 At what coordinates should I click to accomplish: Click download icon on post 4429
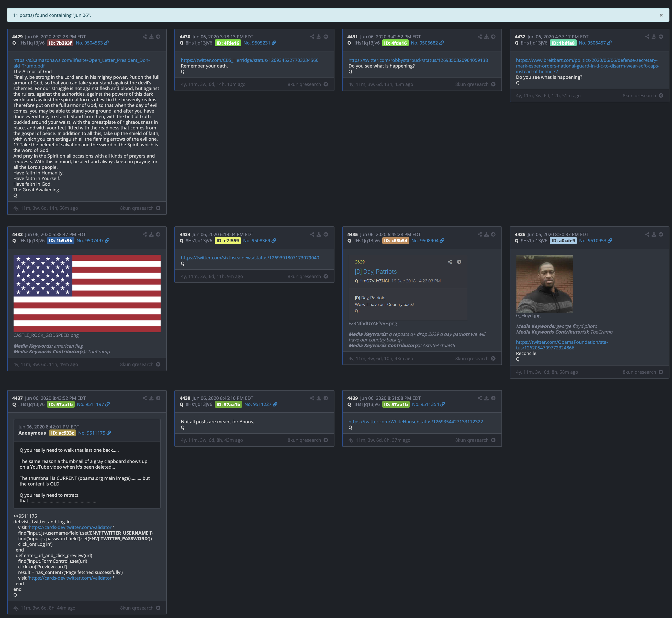[x=151, y=37]
